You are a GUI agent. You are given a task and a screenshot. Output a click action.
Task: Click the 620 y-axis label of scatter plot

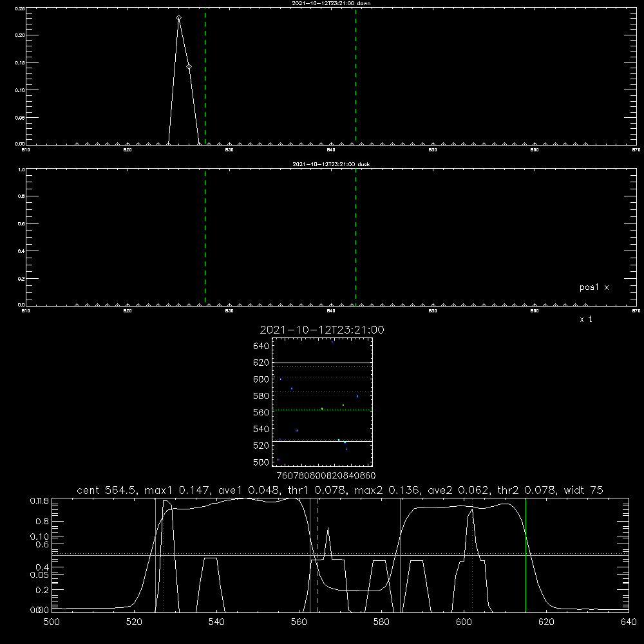point(261,363)
